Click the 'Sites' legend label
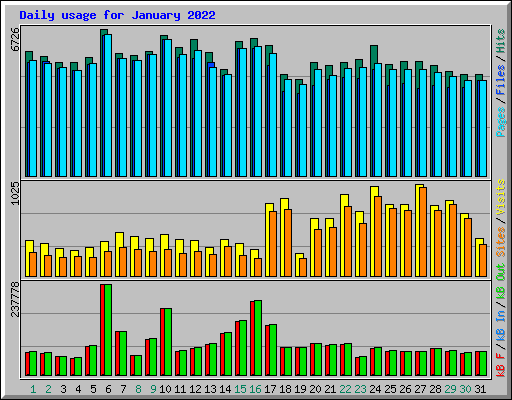The height and width of the screenshot is (400, 512). pyautogui.click(x=500, y=242)
